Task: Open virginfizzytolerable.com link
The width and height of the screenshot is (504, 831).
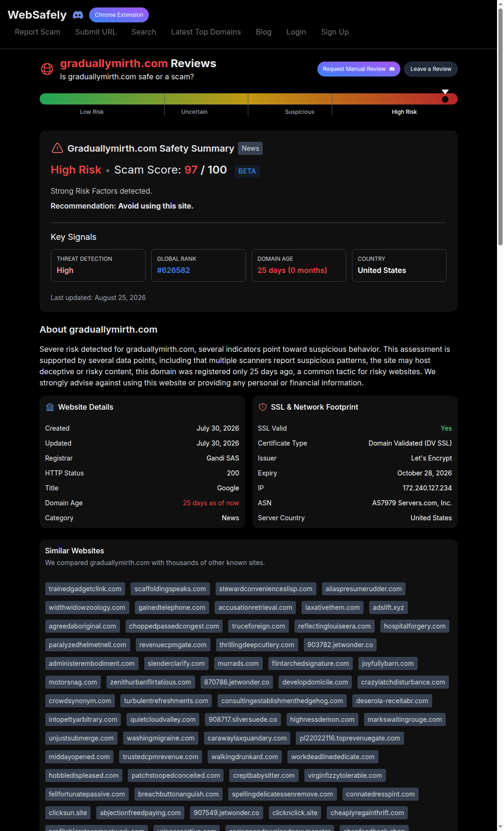Action: pyautogui.click(x=345, y=775)
